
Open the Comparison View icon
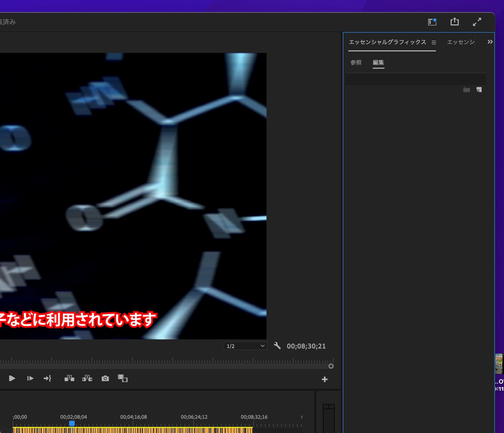tap(123, 379)
